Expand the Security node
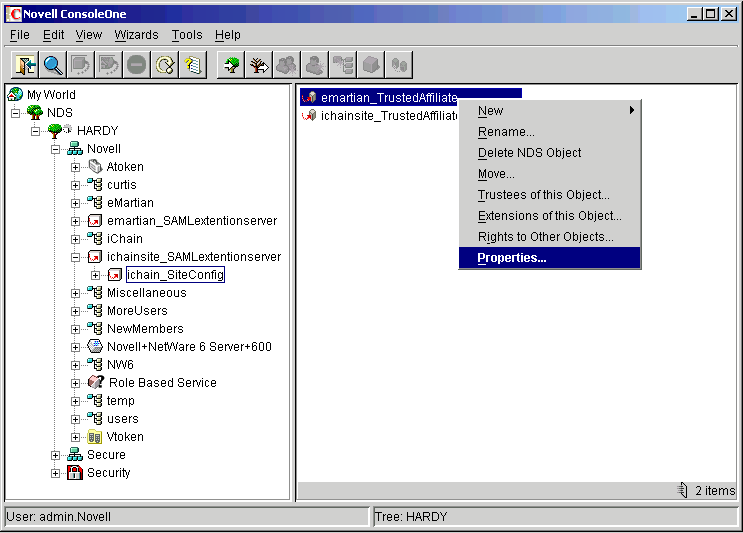Screen dimensions: 743x533 pos(55,473)
